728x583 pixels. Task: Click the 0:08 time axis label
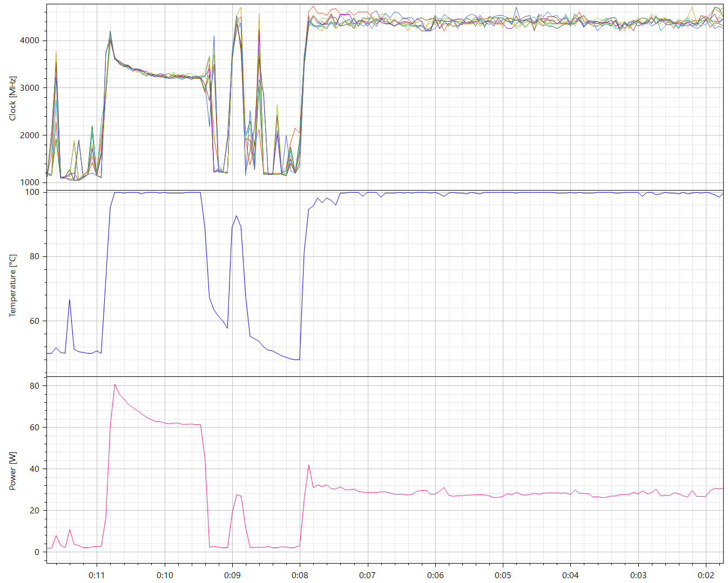coord(300,575)
